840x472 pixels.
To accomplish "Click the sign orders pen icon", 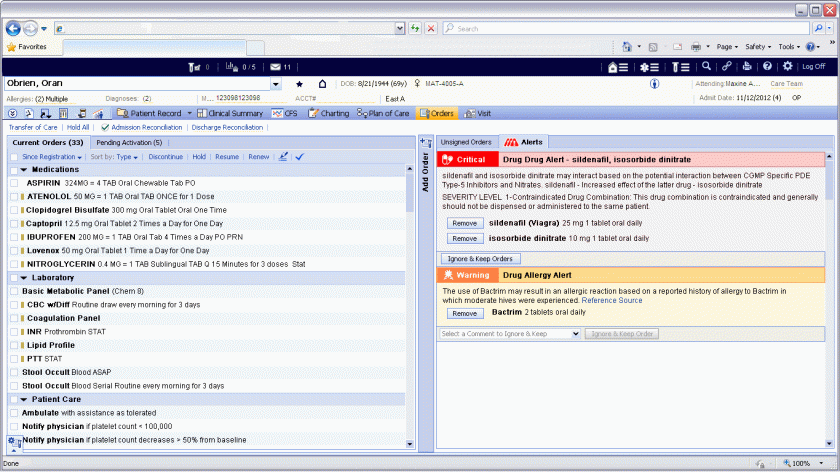I will click(283, 157).
